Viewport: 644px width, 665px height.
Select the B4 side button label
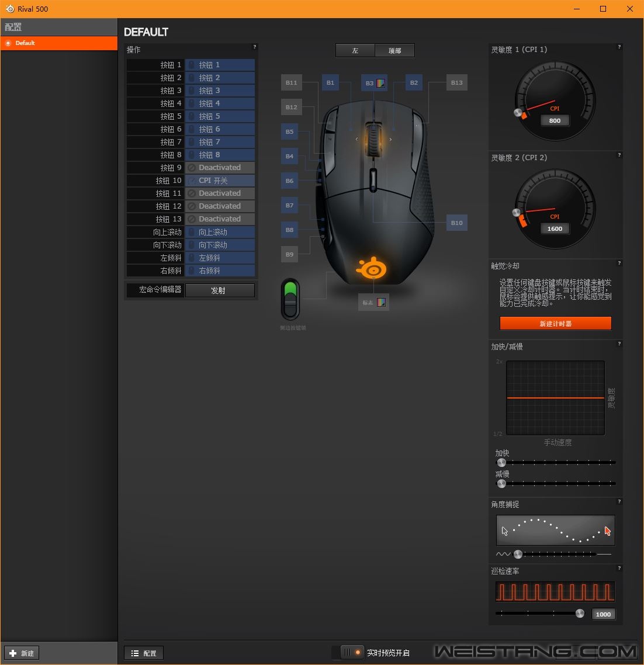click(x=290, y=157)
